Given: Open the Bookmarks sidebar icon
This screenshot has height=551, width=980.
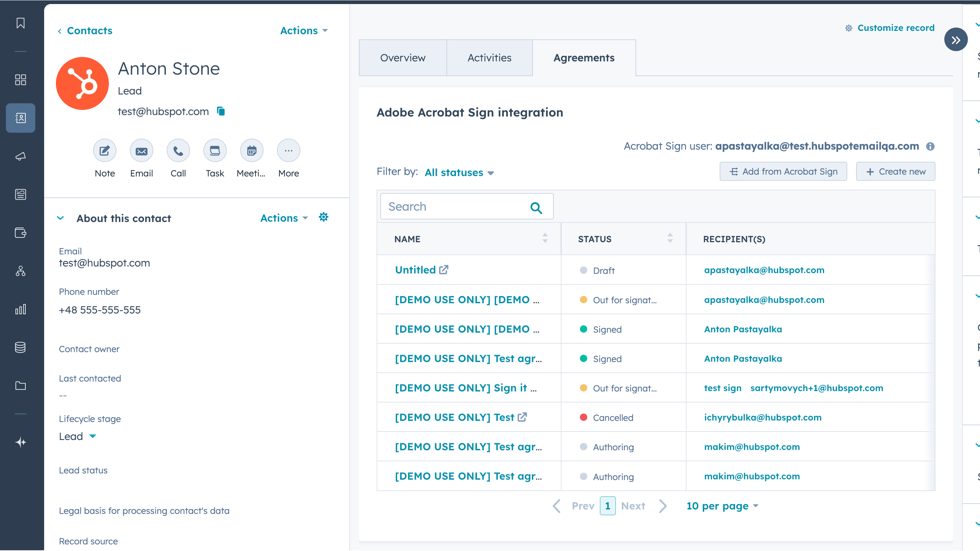Looking at the screenshot, I should (21, 23).
